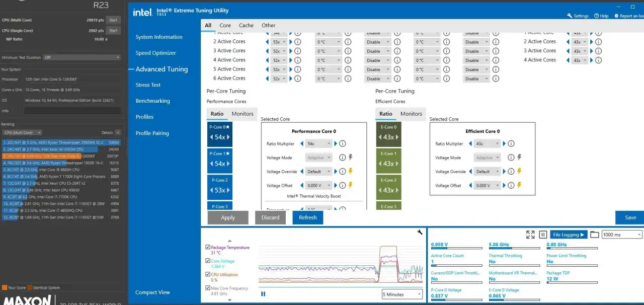Screen dimensions: 644x305
Task: Click the Discard button
Action: pos(270,217)
